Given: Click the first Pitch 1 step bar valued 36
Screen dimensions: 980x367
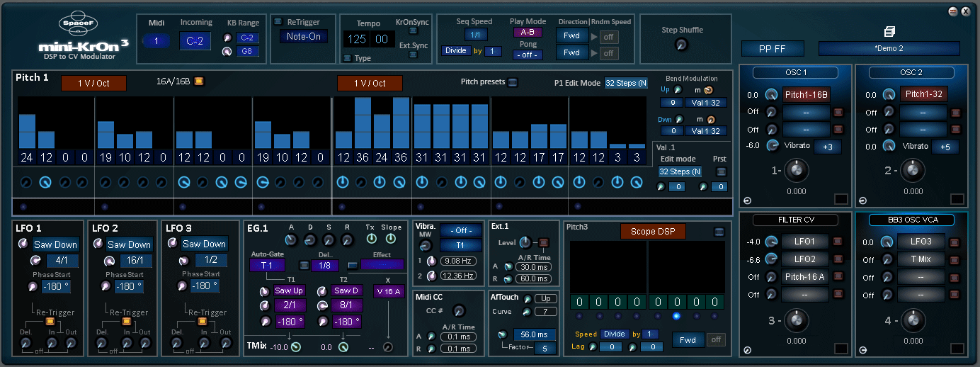Looking at the screenshot, I should (x=363, y=123).
